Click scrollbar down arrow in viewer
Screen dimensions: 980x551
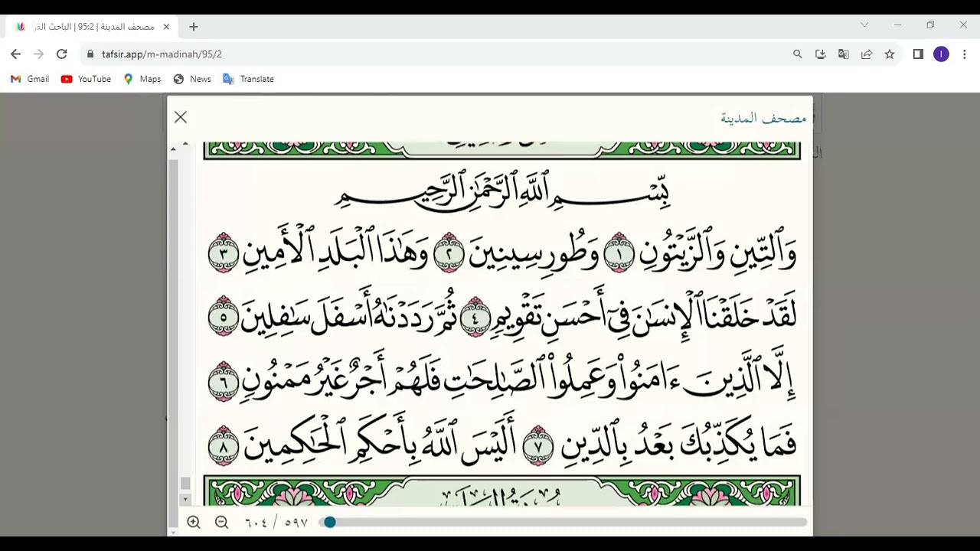185,499
